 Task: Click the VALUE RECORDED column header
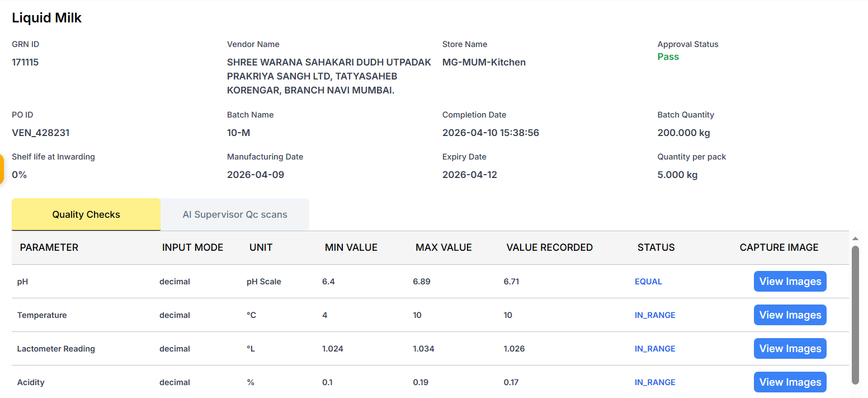tap(549, 247)
